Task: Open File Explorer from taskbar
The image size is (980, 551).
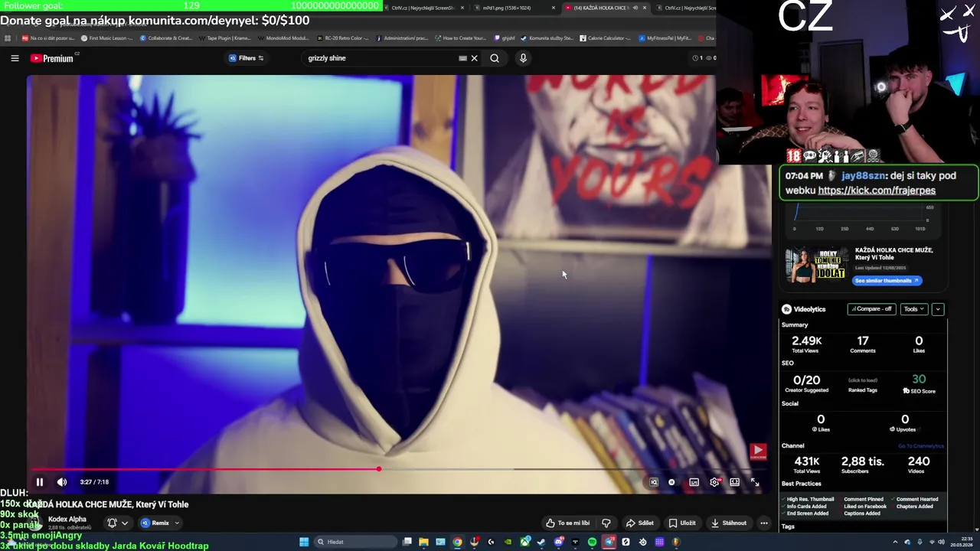Action: tap(423, 542)
